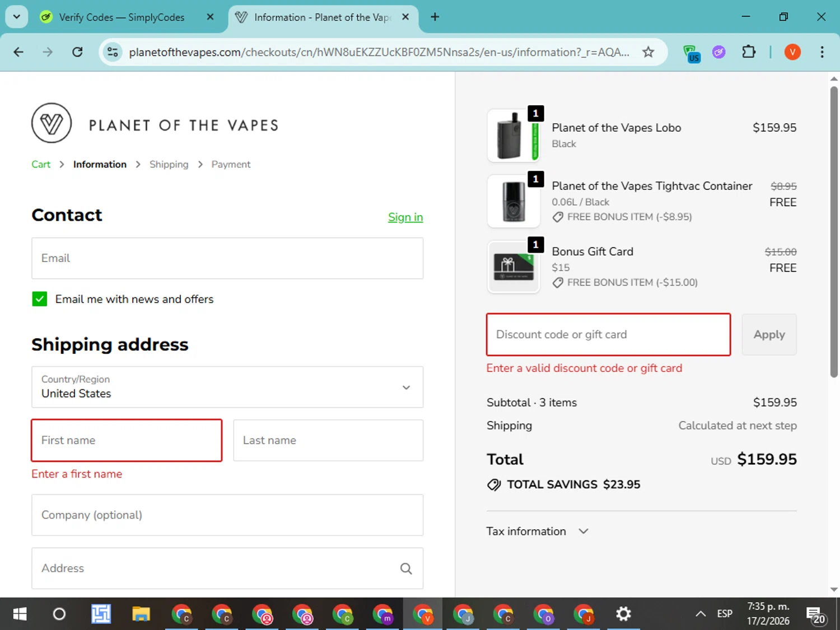Click the 'Enter a first name' error text
Screen dimensions: 840x630
(77, 474)
